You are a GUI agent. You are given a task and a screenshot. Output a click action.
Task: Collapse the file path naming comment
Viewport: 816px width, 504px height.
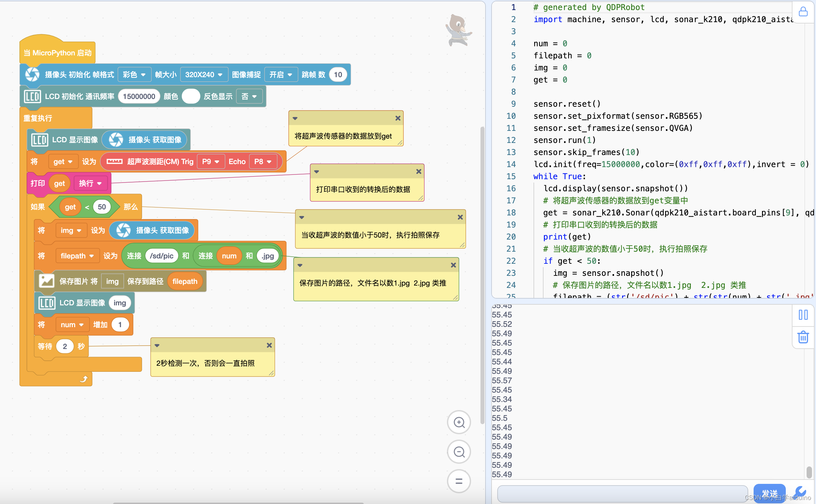click(x=300, y=265)
